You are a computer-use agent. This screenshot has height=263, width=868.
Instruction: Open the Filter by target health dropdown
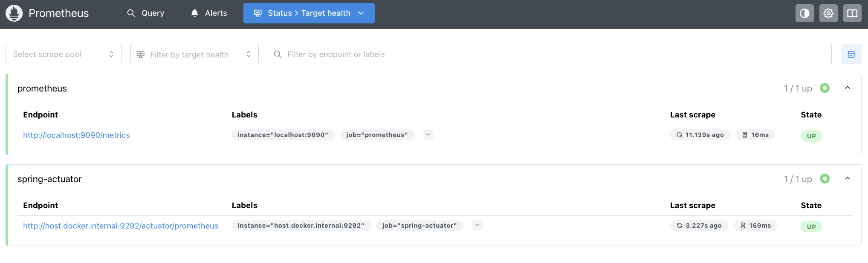194,54
